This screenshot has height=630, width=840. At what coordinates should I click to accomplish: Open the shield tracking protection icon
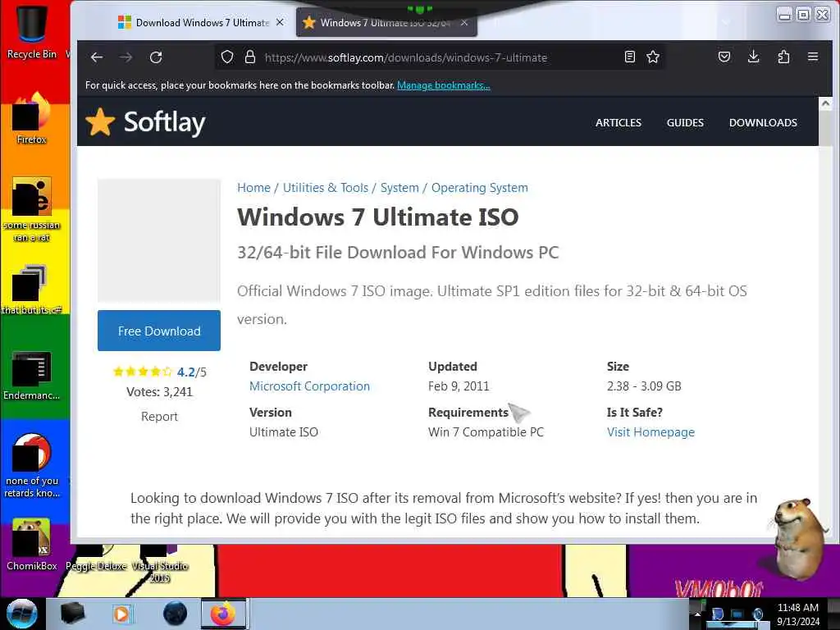[227, 57]
